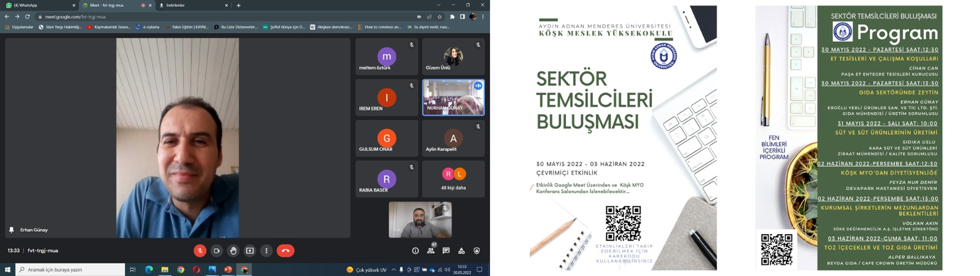Click the present screen icon
Screen dimensions: 980x276
click(250, 251)
